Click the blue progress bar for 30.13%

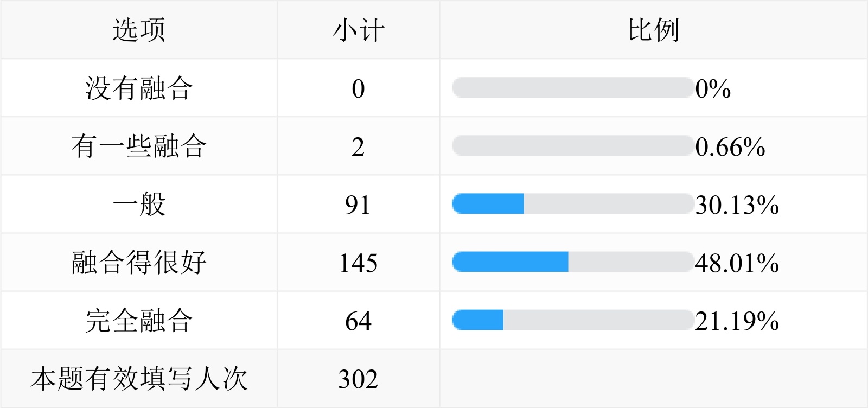488,204
